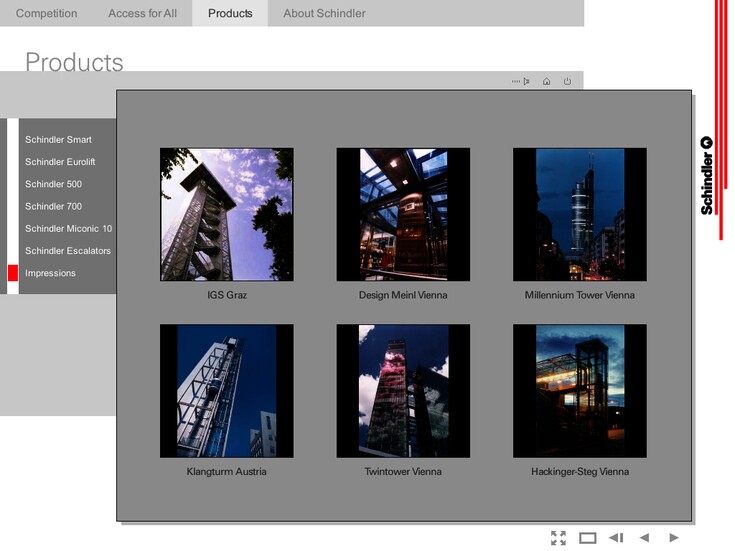Click the Twintower Vienna caption

point(403,471)
